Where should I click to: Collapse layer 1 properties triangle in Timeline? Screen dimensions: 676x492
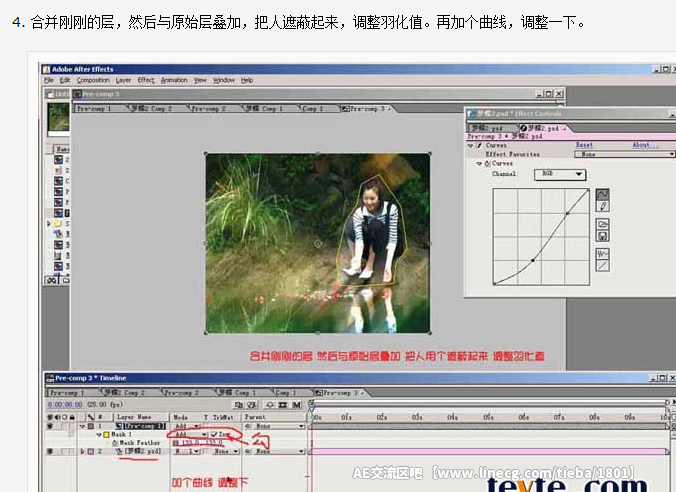(x=82, y=426)
